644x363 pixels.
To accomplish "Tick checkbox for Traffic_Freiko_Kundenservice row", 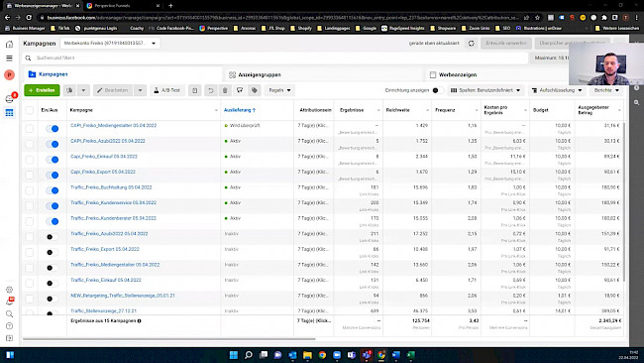I will (x=29, y=206).
